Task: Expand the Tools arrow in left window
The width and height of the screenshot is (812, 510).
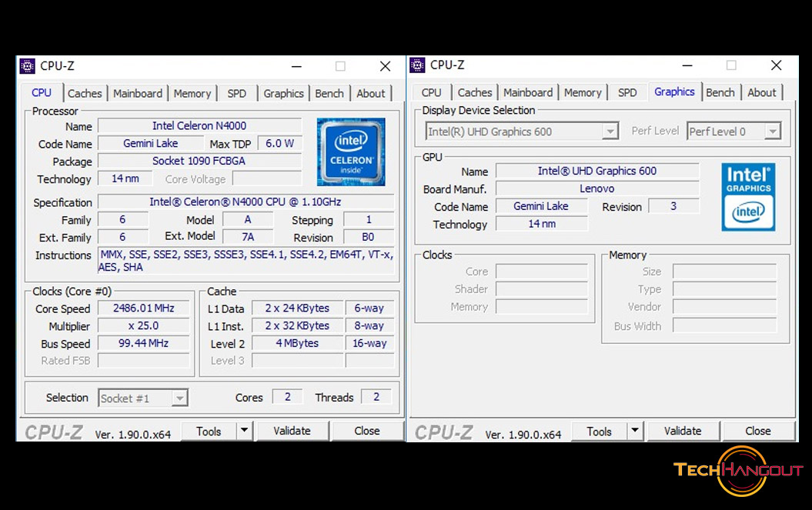Action: pyautogui.click(x=244, y=431)
